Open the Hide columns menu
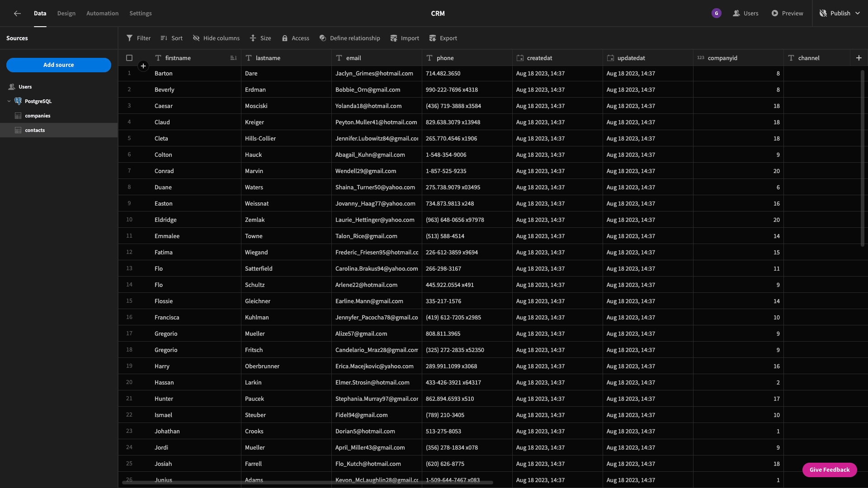868x488 pixels. pos(216,38)
